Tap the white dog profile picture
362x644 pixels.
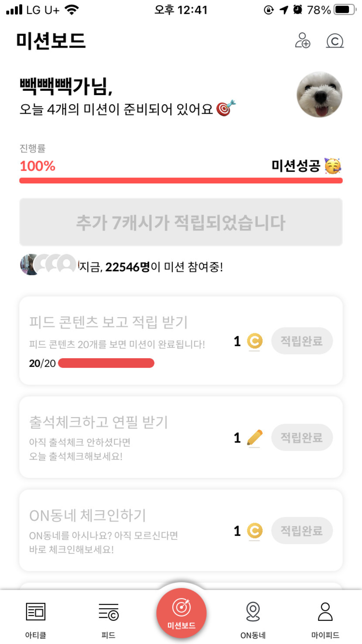click(319, 95)
